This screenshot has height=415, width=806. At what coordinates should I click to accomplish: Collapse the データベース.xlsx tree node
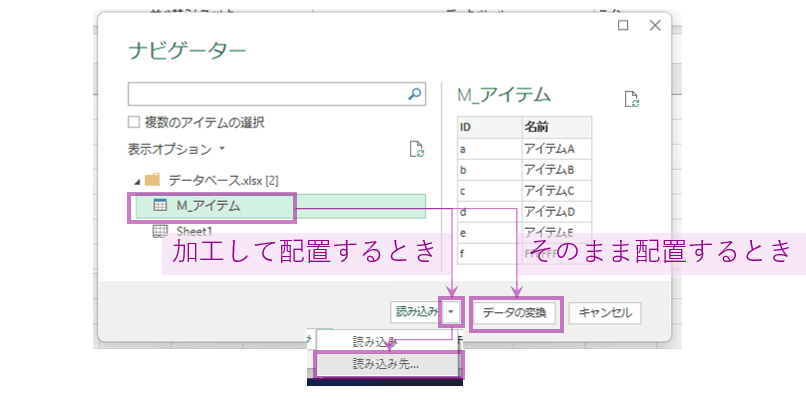[137, 182]
